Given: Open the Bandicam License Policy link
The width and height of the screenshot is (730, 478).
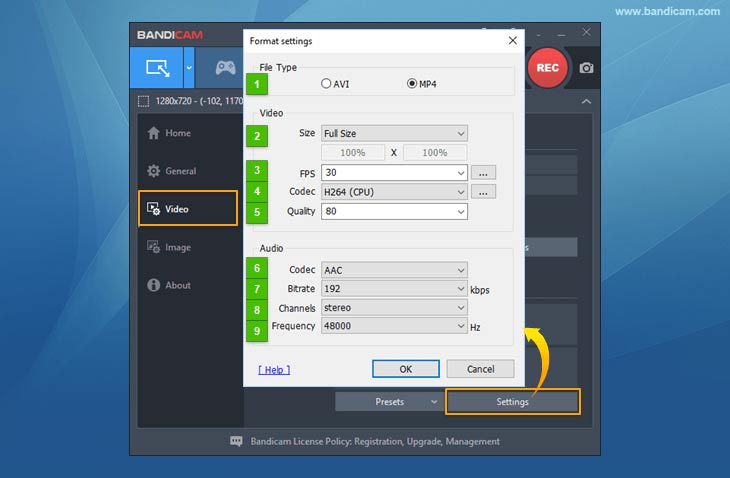Looking at the screenshot, I should pyautogui.click(x=375, y=441).
